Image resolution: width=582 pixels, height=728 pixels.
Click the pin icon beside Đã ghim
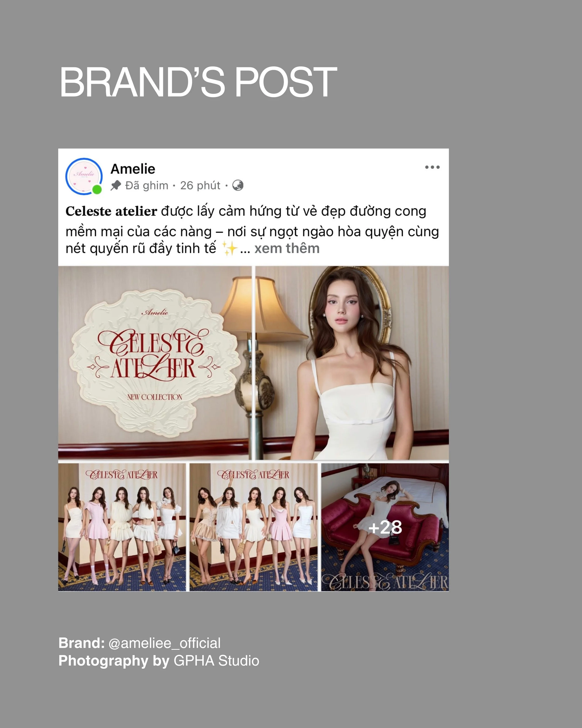pyautogui.click(x=116, y=185)
